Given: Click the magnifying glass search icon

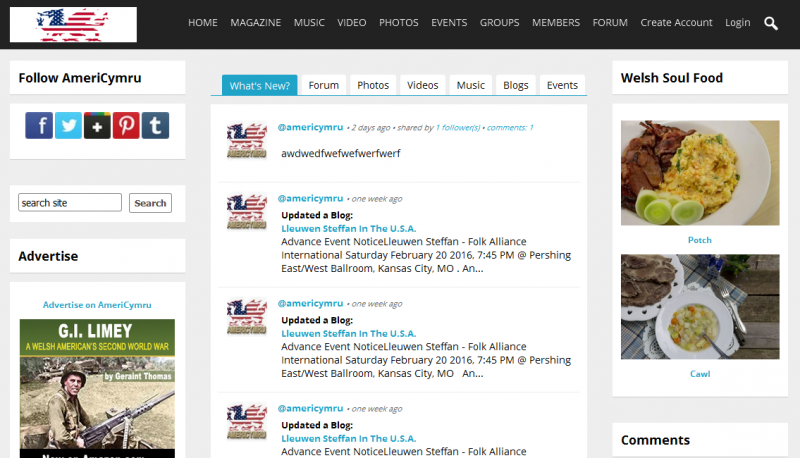Looking at the screenshot, I should pos(771,23).
